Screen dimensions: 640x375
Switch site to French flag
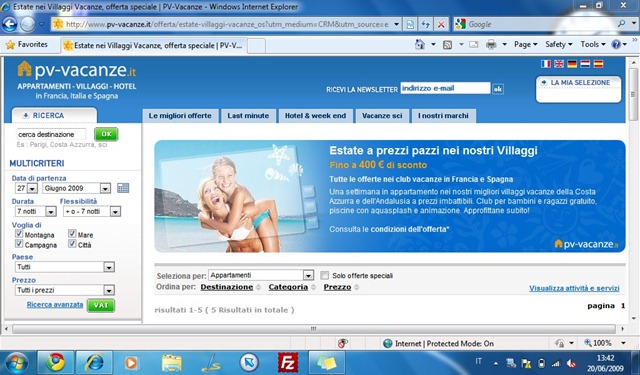click(x=545, y=64)
